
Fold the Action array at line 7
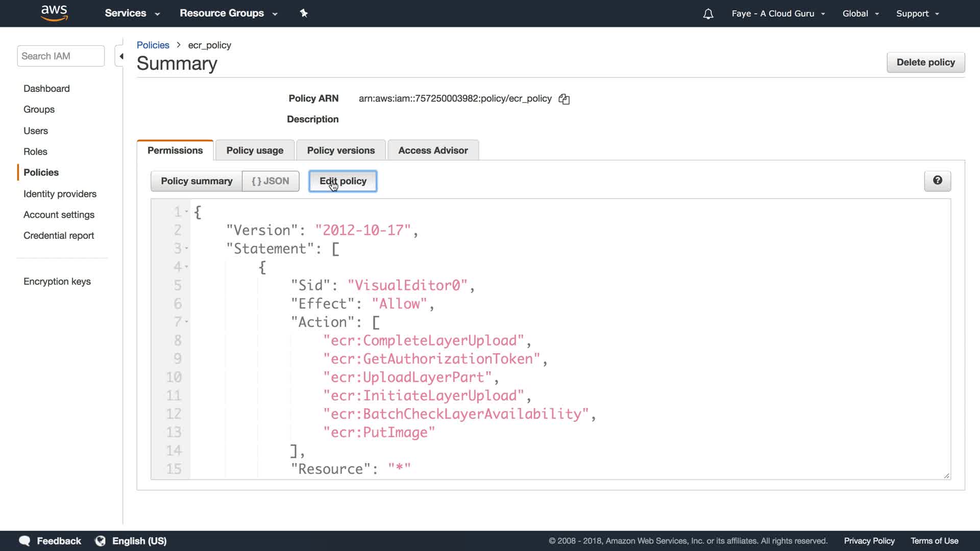[186, 322]
